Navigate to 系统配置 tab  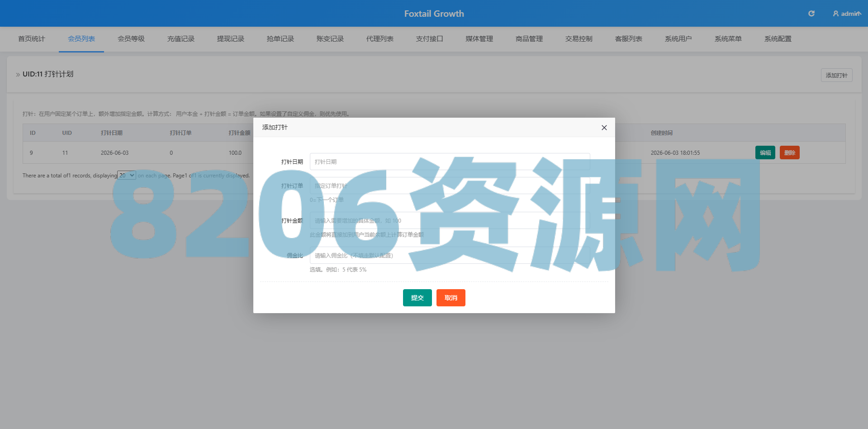pyautogui.click(x=778, y=39)
